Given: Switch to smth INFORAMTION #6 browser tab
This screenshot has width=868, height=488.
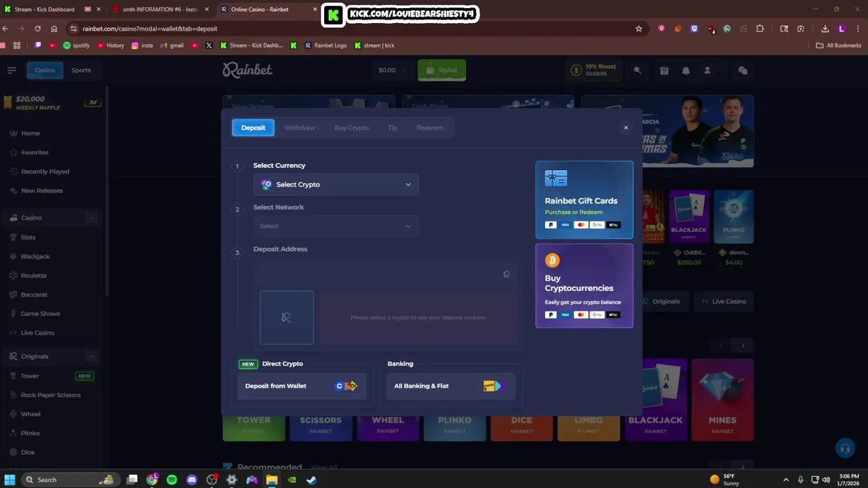Looking at the screenshot, I should pos(159,9).
